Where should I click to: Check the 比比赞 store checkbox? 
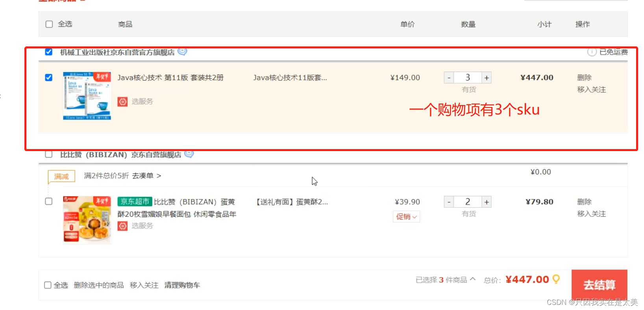49,154
